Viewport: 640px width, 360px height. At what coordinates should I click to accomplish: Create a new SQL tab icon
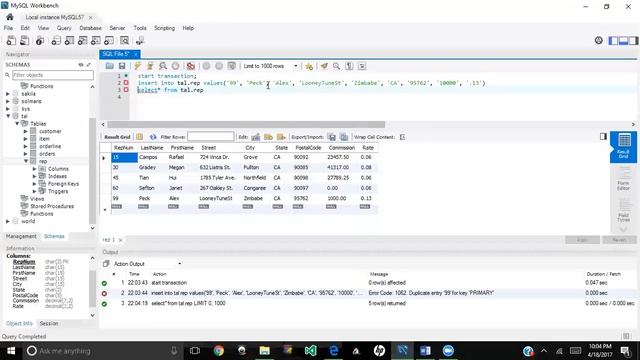click(11, 40)
